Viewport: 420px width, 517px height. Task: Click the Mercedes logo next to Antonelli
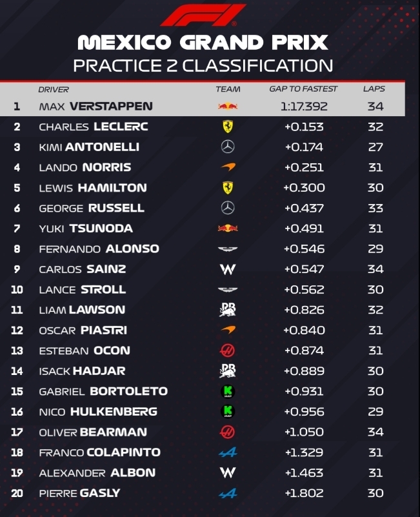point(228,147)
